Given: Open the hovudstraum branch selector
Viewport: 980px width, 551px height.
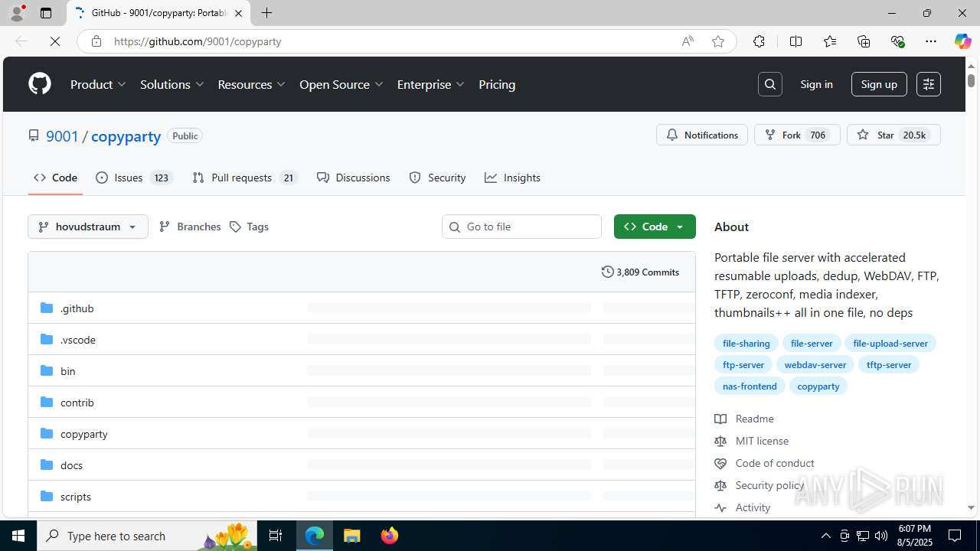Looking at the screenshot, I should pyautogui.click(x=88, y=227).
